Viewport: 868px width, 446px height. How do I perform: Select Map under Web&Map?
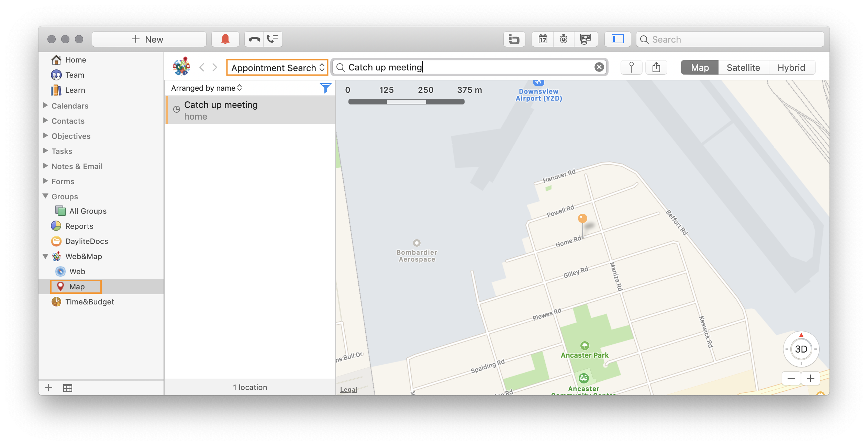(76, 287)
